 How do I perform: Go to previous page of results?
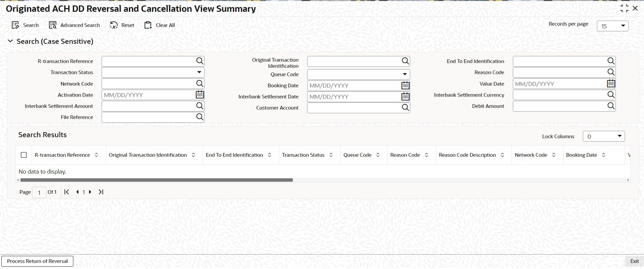[77, 192]
